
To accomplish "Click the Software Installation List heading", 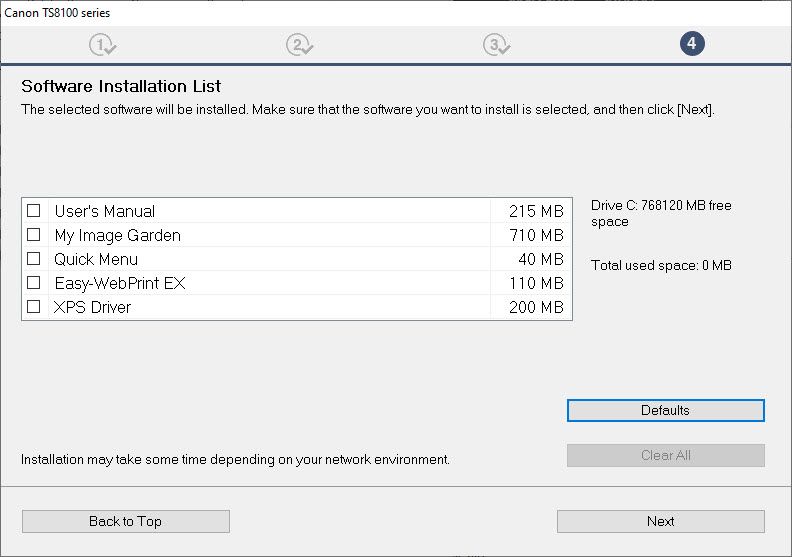I will (121, 86).
